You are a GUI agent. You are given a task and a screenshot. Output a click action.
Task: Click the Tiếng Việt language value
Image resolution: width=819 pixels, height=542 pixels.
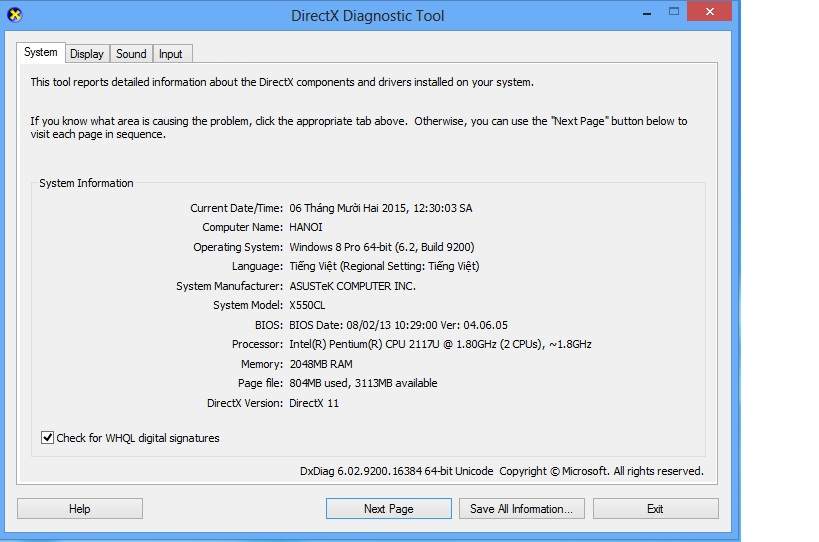tap(384, 266)
